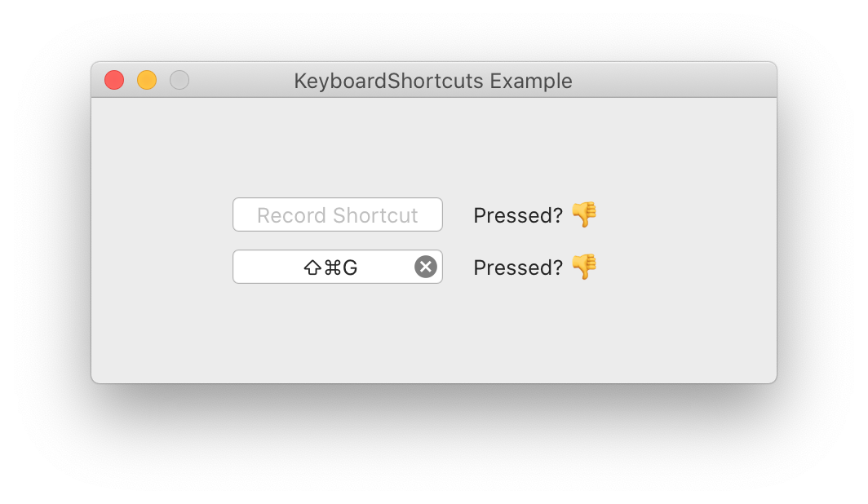Minimize the window with the yellow button
868x504 pixels.
click(x=147, y=80)
